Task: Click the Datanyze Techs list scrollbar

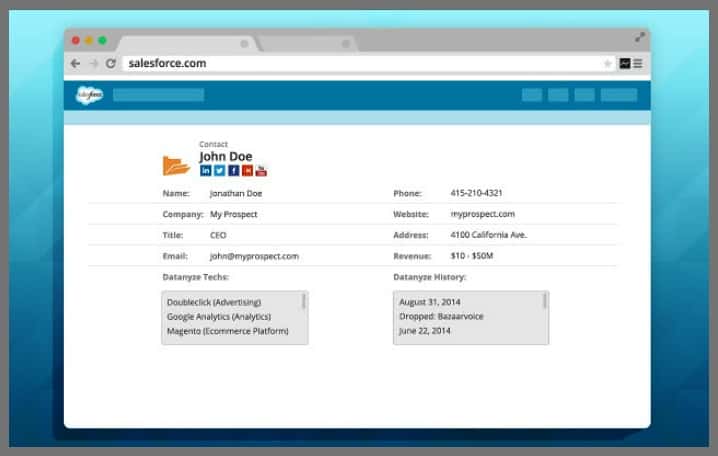Action: pyautogui.click(x=304, y=301)
